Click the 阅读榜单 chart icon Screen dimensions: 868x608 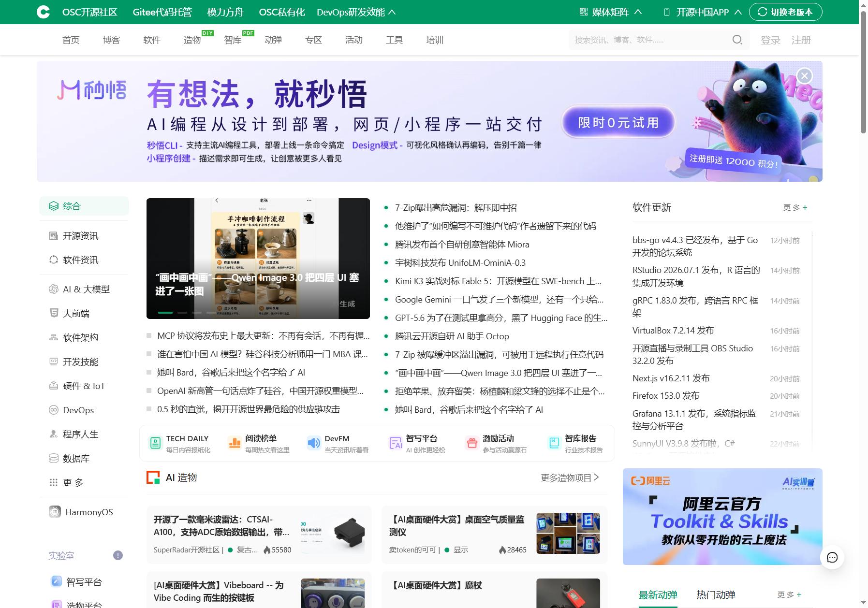tap(235, 443)
